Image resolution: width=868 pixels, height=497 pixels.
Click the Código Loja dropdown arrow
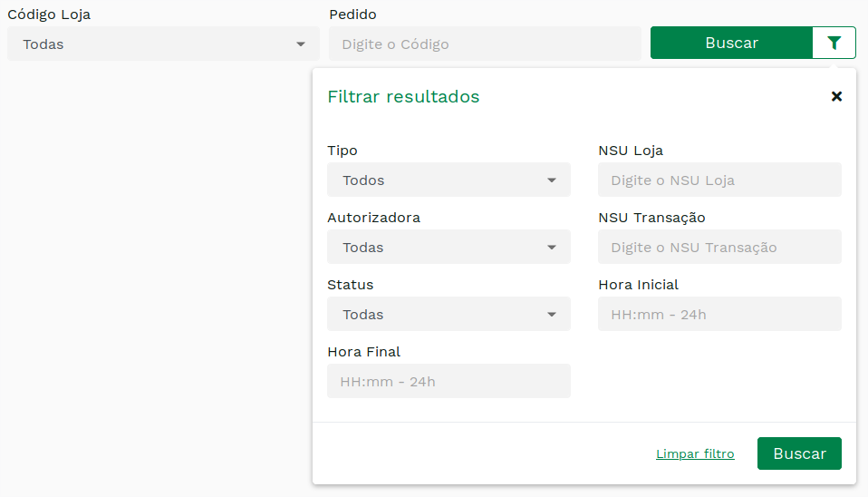301,44
